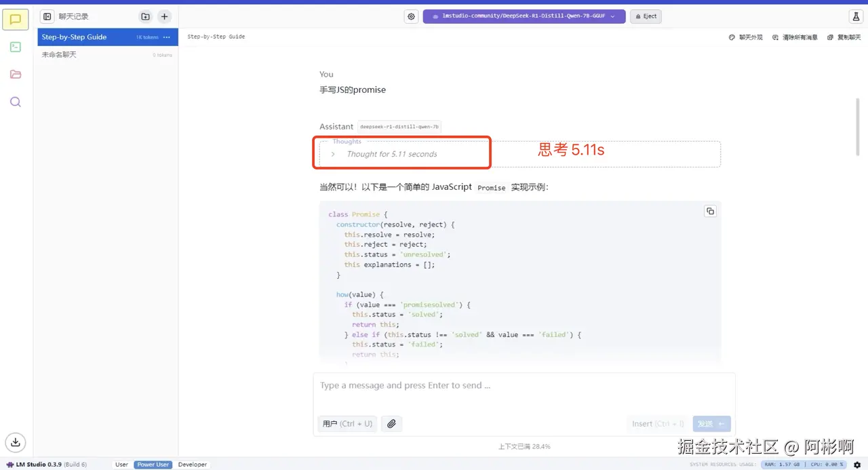Start a new chat with plus icon
The width and height of the screenshot is (868, 470).
click(164, 16)
